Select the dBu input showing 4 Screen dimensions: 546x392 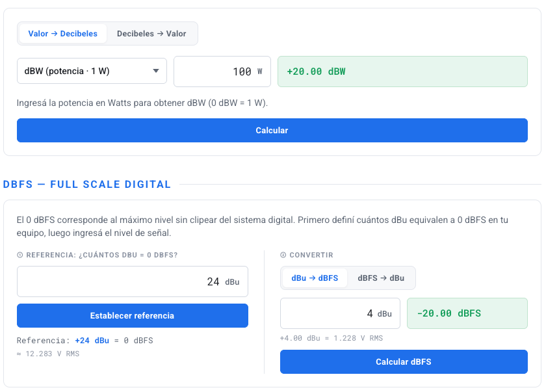click(x=340, y=313)
